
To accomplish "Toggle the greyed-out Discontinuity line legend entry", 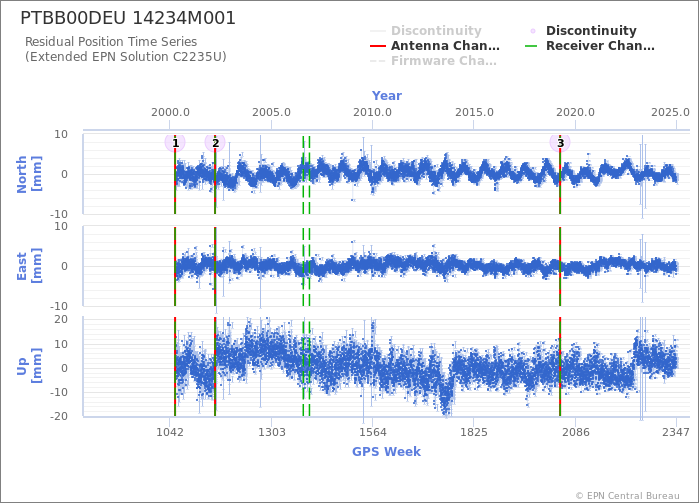I will tap(426, 30).
